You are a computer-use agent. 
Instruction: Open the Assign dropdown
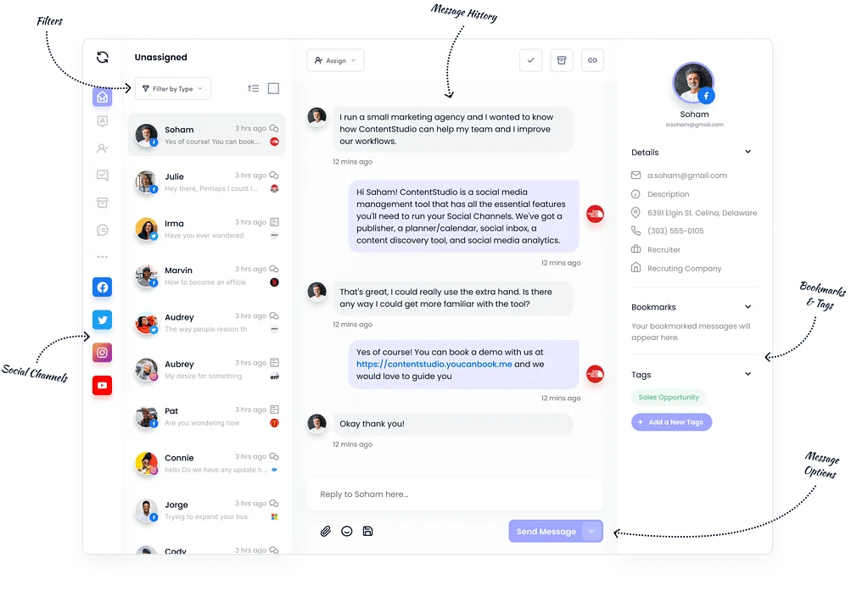pyautogui.click(x=335, y=60)
